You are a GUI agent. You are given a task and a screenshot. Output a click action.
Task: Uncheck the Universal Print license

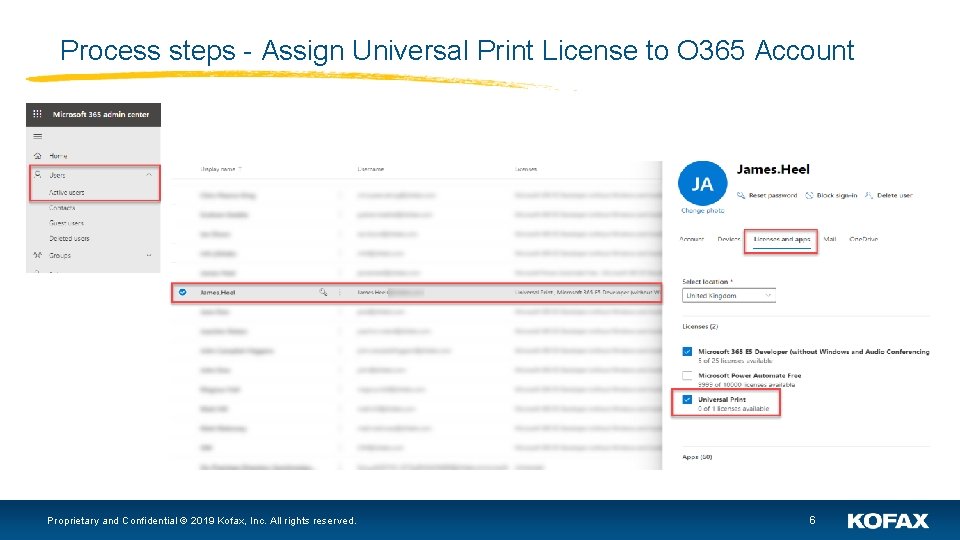point(687,399)
